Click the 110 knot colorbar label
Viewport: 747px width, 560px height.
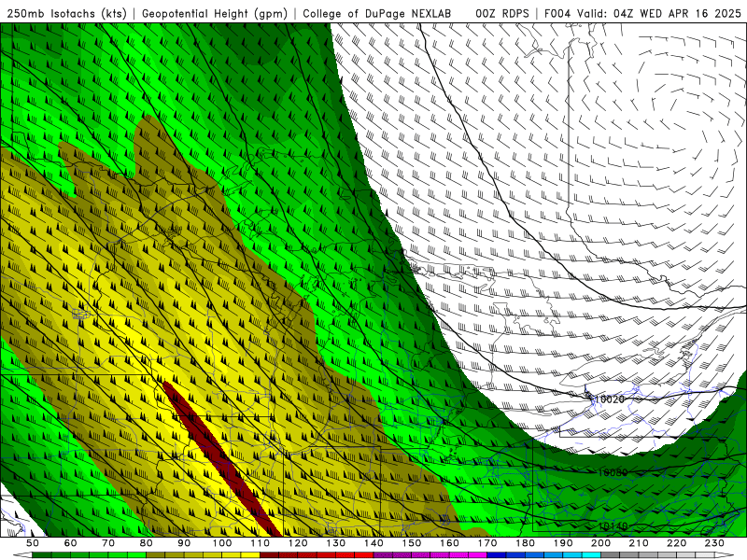click(261, 543)
